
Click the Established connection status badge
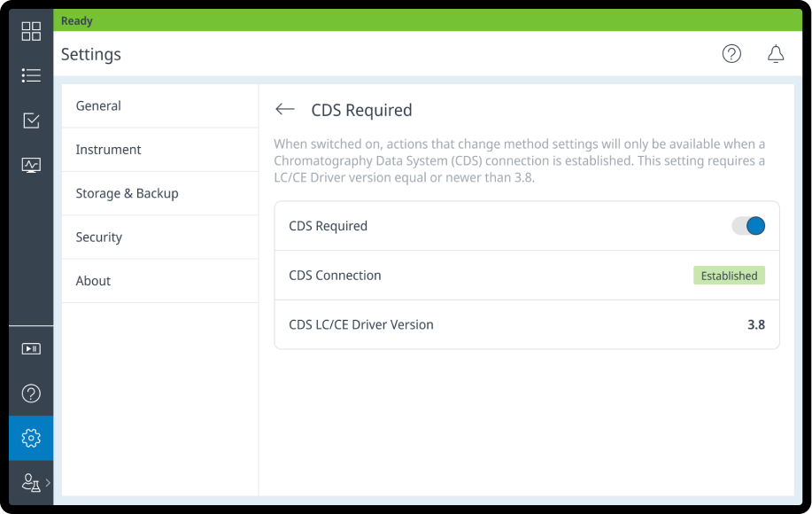tap(729, 276)
